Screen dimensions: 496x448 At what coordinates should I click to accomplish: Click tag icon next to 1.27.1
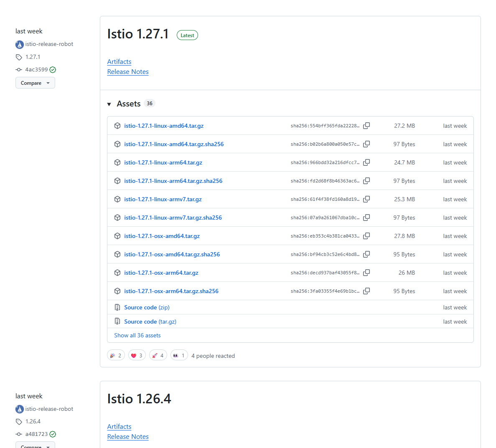[x=19, y=57]
